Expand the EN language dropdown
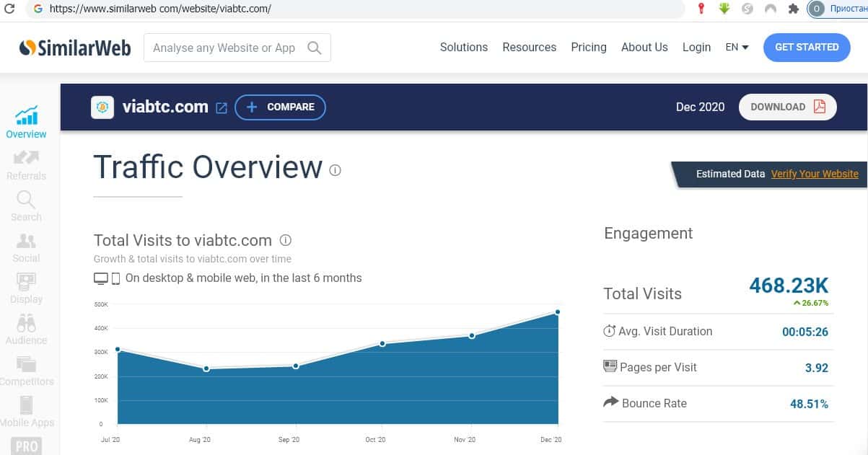 tap(737, 47)
